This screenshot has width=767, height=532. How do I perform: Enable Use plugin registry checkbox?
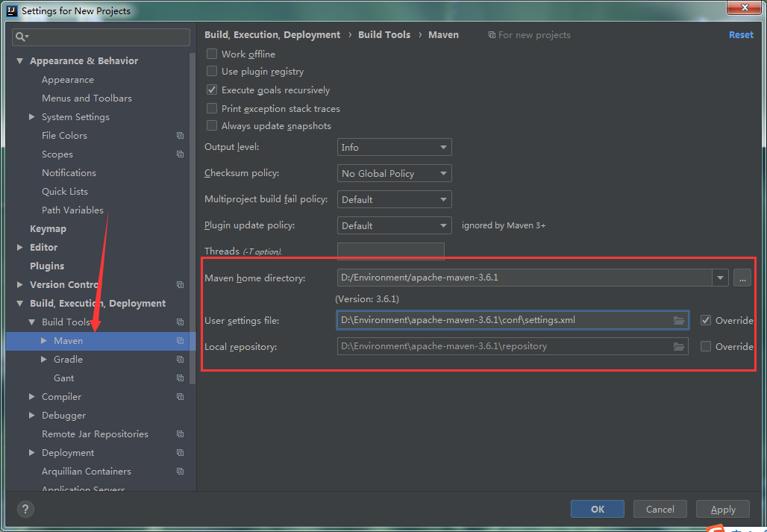pos(212,72)
